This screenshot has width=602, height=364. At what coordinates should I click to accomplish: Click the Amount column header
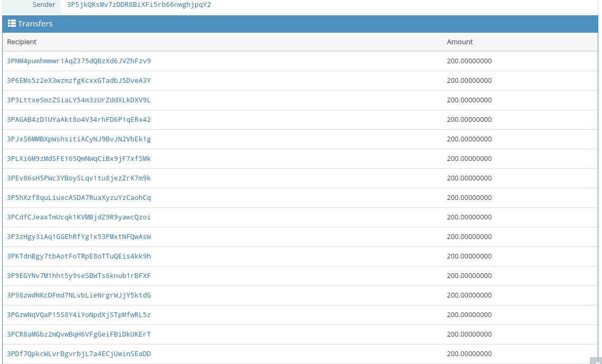[x=460, y=42]
